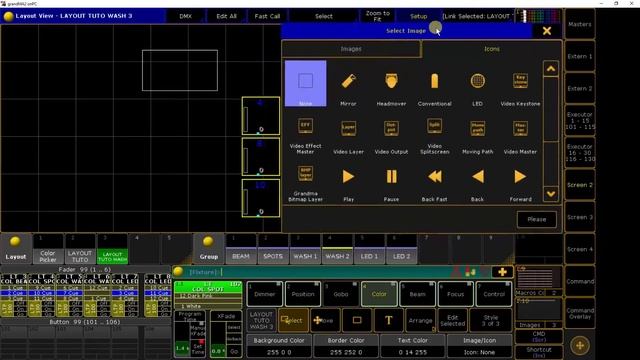Select the BEAM group

click(241, 249)
